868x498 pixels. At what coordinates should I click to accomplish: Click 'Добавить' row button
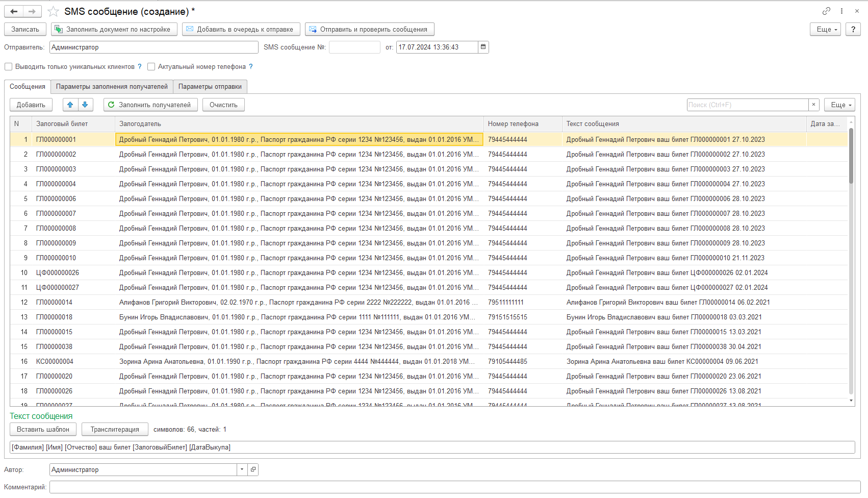click(31, 105)
